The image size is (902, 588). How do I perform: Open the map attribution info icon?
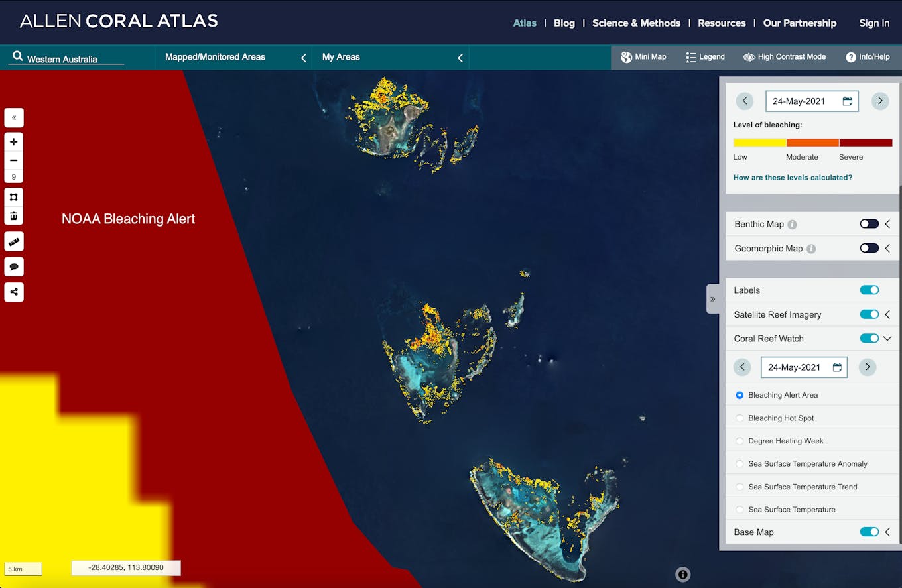(683, 575)
